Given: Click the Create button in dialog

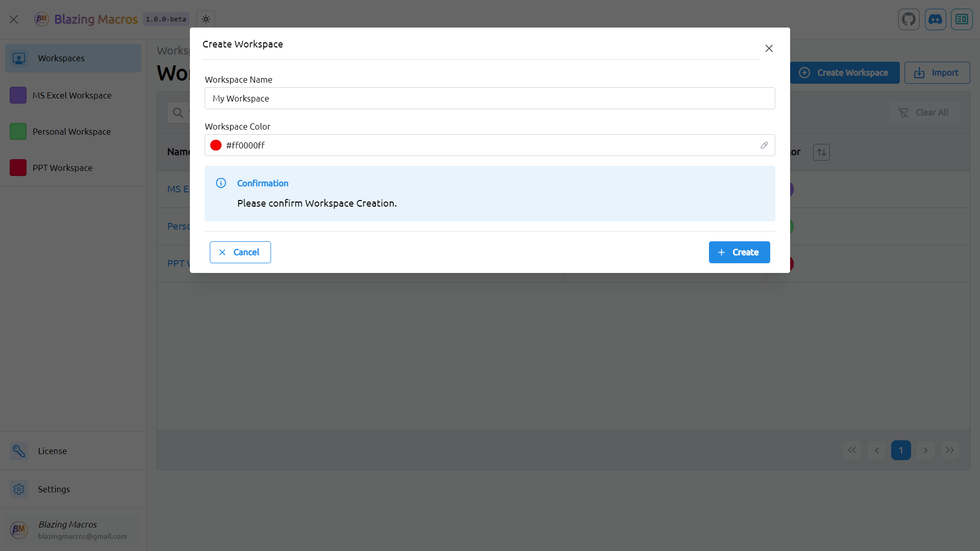Looking at the screenshot, I should pos(740,253).
